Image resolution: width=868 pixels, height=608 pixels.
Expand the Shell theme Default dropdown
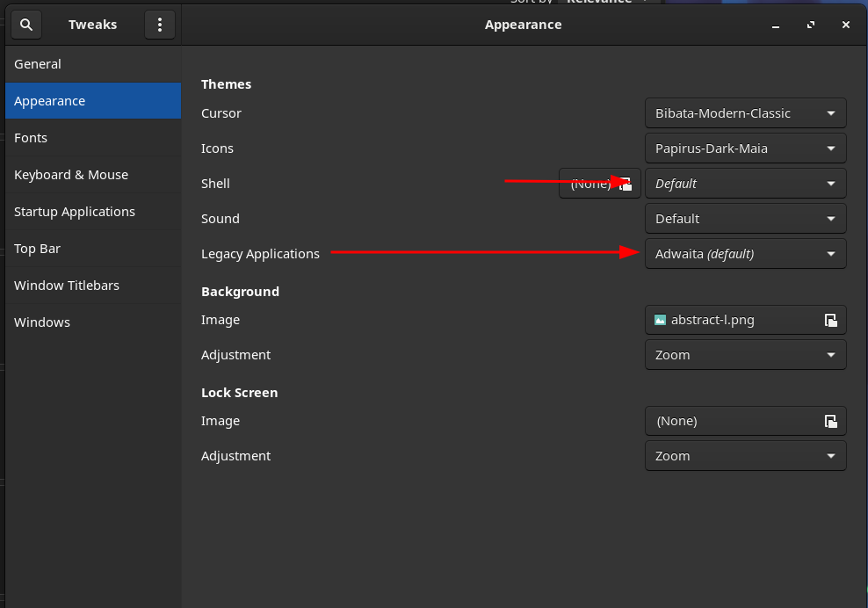click(x=745, y=183)
